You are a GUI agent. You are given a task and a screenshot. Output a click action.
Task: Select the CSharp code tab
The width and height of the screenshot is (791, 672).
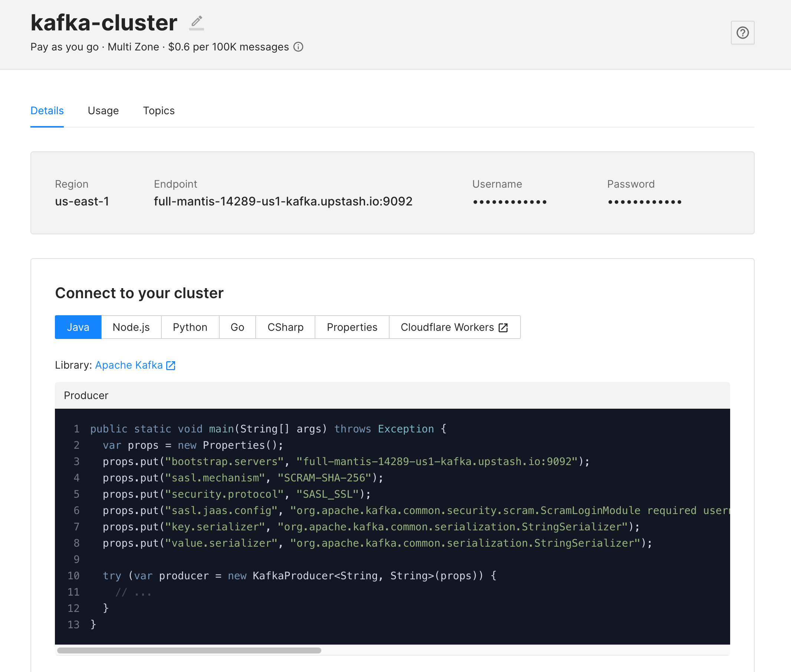pos(285,327)
